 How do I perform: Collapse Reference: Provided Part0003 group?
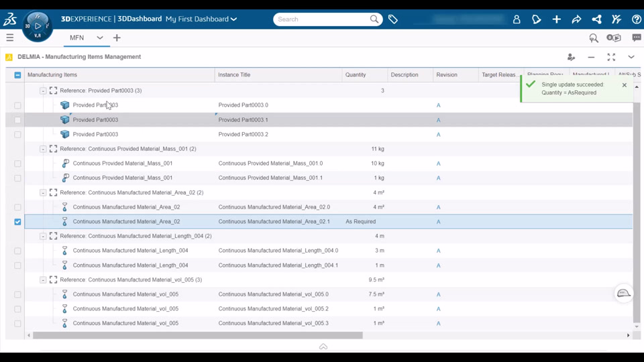[x=43, y=90]
